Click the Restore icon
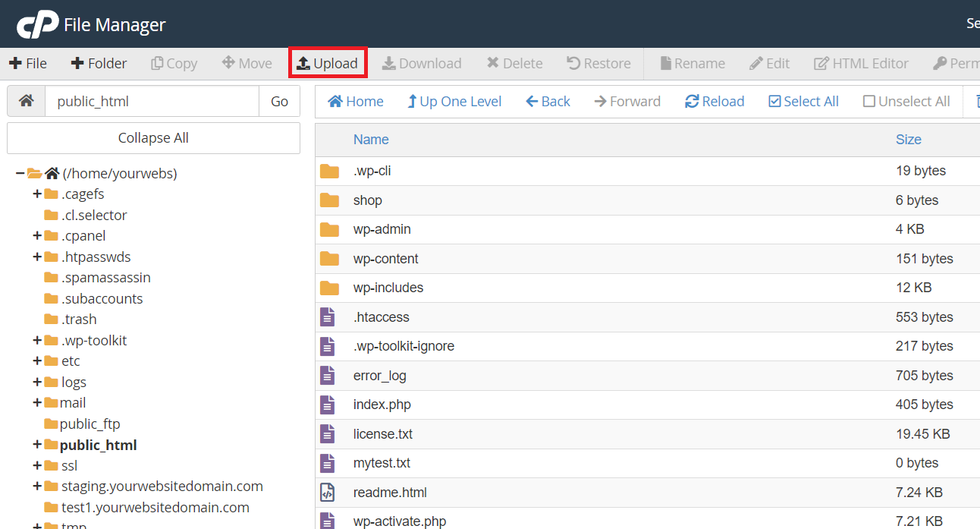The width and height of the screenshot is (980, 529). point(598,63)
